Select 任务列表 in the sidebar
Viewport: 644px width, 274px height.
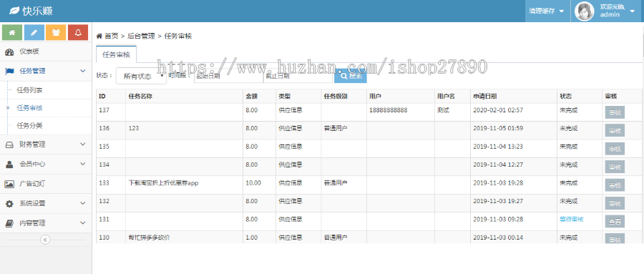[29, 90]
